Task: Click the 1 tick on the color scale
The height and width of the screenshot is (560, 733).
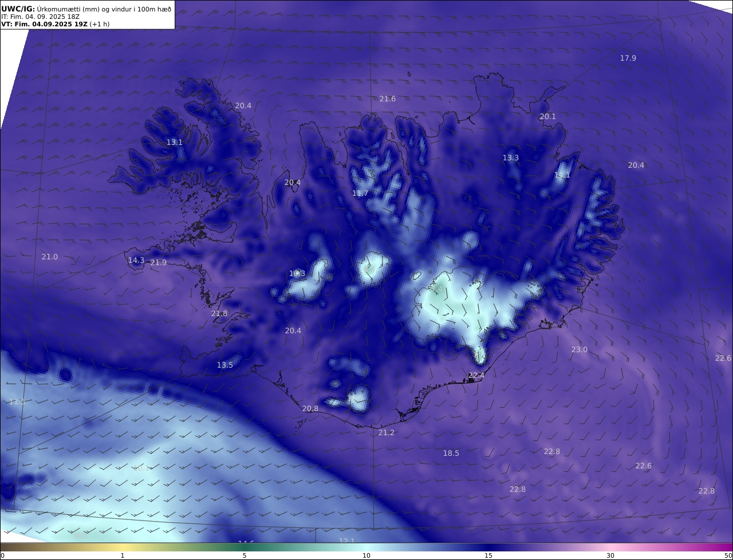Action: point(123,555)
